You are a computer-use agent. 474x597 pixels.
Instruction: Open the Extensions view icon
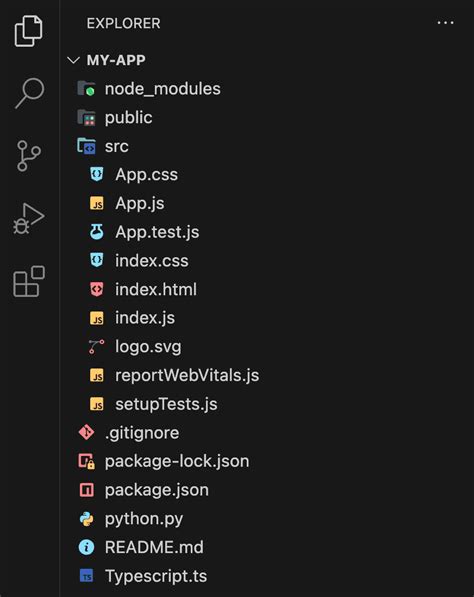point(29,281)
